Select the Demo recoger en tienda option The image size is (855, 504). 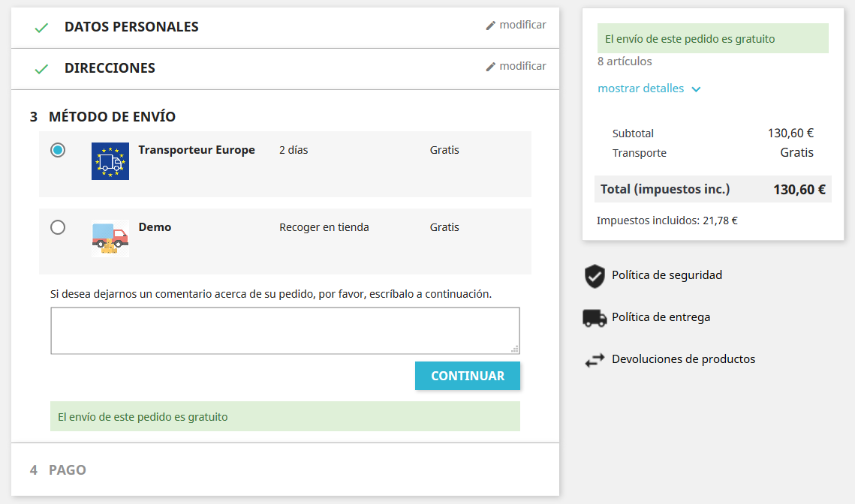click(x=58, y=227)
